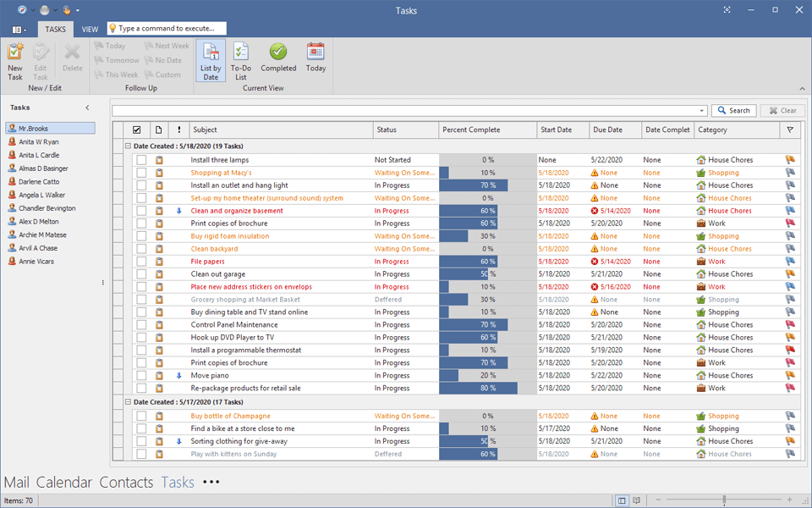Image resolution: width=812 pixels, height=508 pixels.
Task: Toggle the select-all checkbox column header
Action: (137, 130)
